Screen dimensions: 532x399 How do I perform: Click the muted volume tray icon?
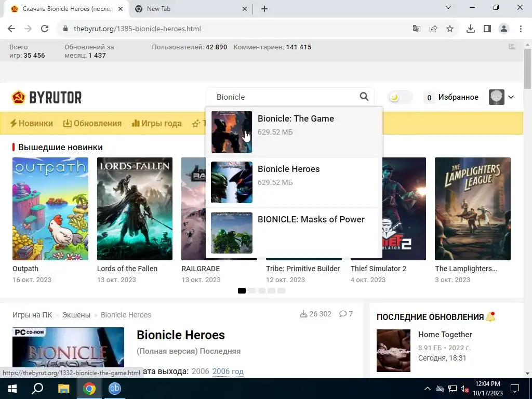point(464,389)
